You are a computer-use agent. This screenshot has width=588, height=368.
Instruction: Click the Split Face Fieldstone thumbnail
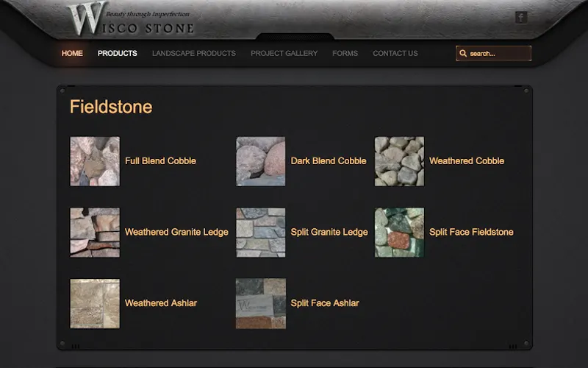399,233
